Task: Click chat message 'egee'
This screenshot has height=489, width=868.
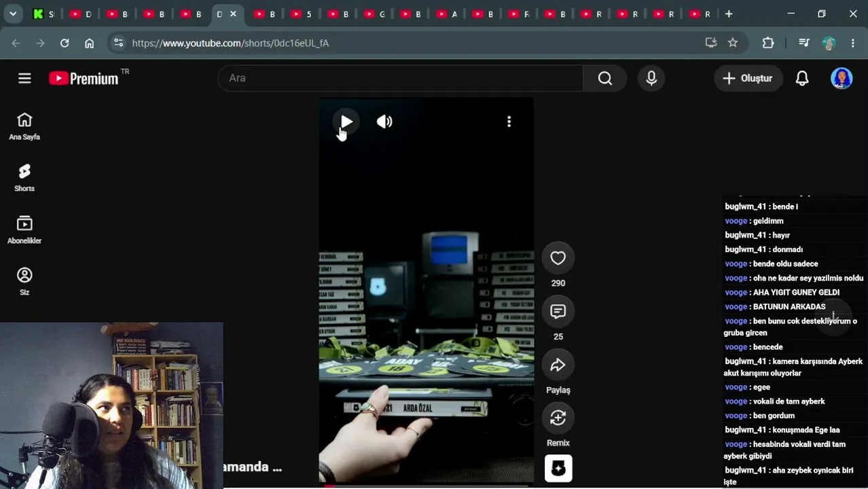Action: coord(761,387)
